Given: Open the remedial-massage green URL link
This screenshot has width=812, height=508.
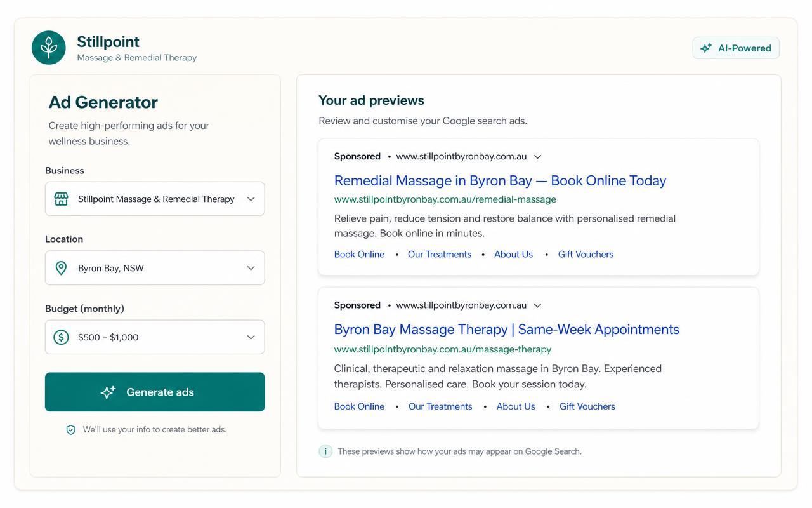Looking at the screenshot, I should 445,199.
